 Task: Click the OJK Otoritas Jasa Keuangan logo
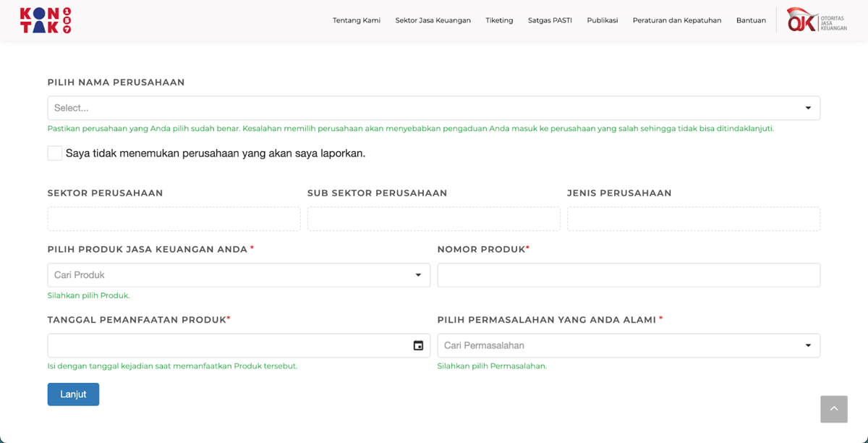tap(817, 20)
